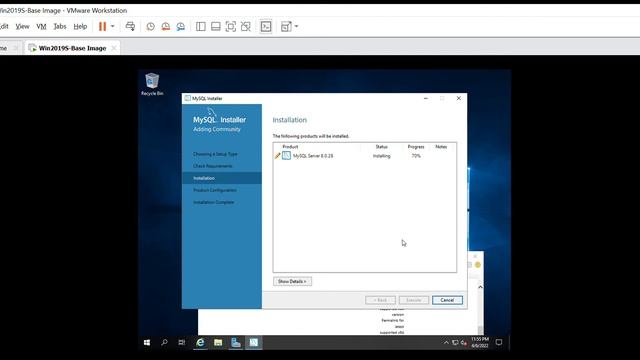Click the stretch guest display icon
The height and width of the screenshot is (360, 640).
pos(286,27)
